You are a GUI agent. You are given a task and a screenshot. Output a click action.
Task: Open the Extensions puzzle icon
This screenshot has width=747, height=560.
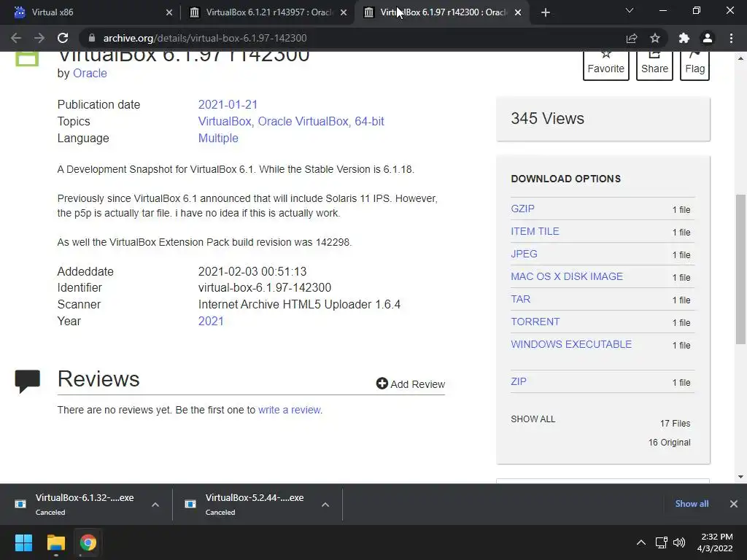(684, 38)
